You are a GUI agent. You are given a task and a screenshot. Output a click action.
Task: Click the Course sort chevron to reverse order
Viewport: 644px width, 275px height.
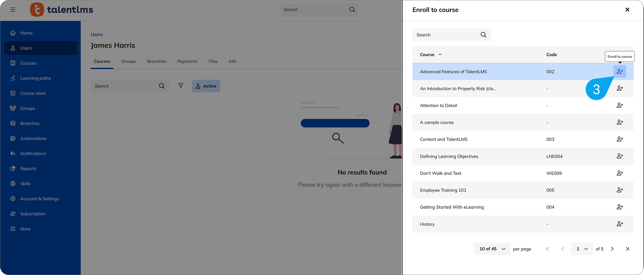[x=440, y=54]
